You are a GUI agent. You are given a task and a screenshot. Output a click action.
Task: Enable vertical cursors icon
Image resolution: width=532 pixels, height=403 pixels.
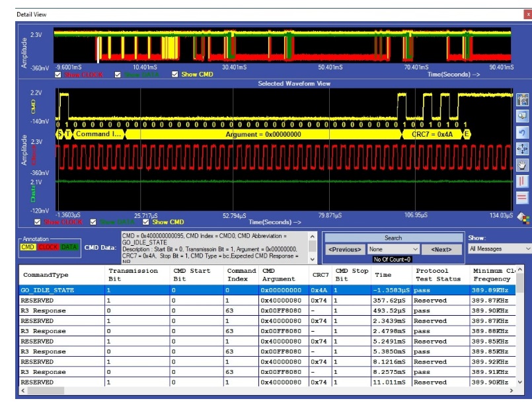pos(522,181)
